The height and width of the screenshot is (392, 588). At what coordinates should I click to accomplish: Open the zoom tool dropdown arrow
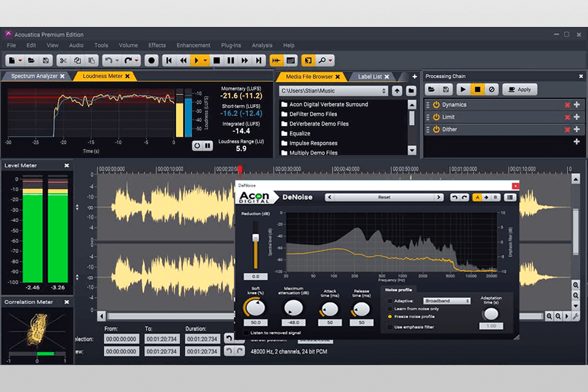(330, 61)
